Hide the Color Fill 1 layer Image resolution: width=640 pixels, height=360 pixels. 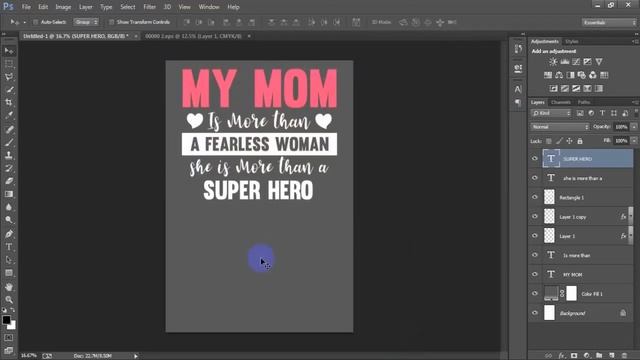[x=535, y=293]
